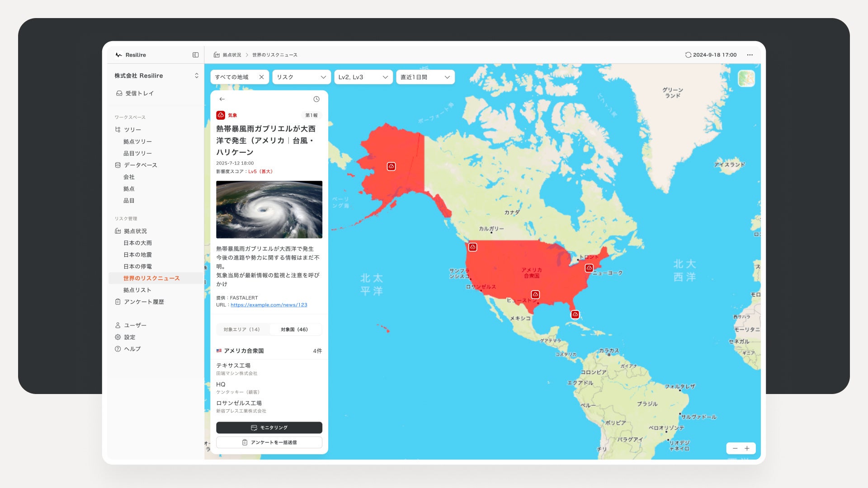Image resolution: width=868 pixels, height=488 pixels.
Task: Open the example.com news URL link
Action: click(269, 305)
